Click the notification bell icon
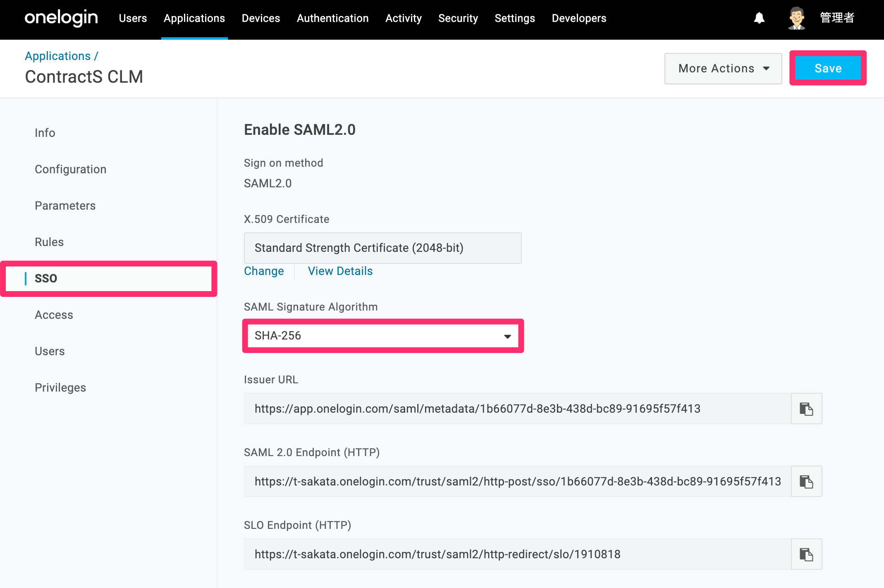Image resolution: width=884 pixels, height=588 pixels. pyautogui.click(x=759, y=18)
